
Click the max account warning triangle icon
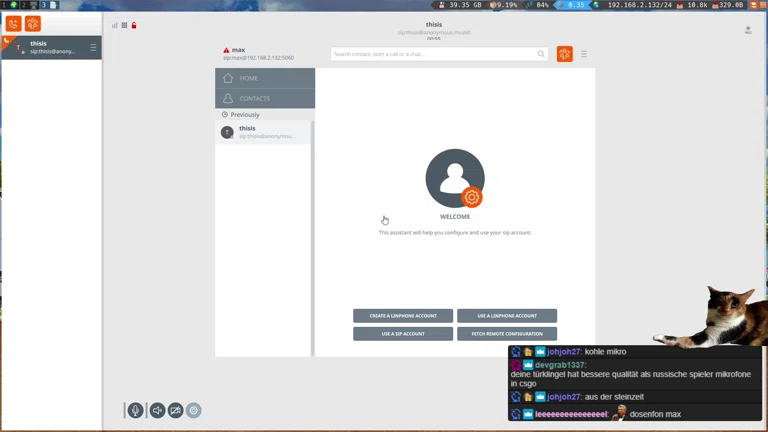(226, 50)
